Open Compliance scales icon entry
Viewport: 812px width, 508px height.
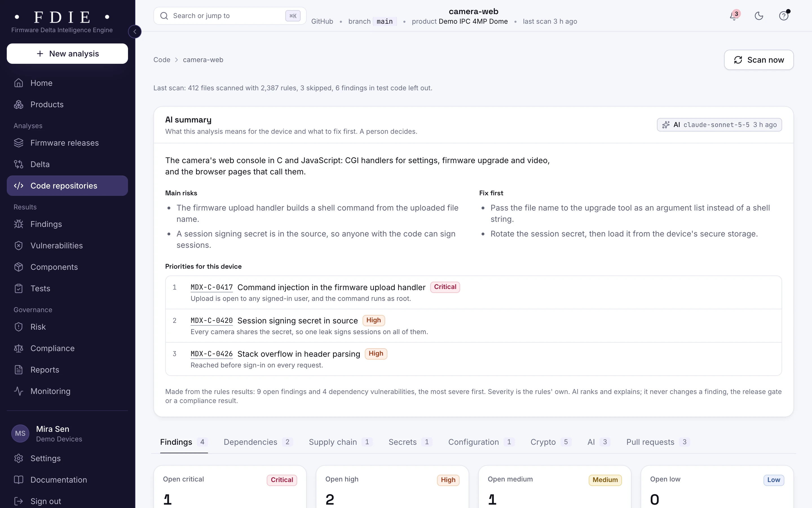coord(67,348)
